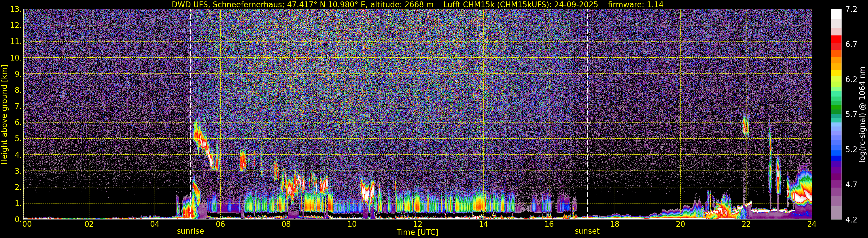Screen dimensions: 868x238
Task: Click the colorbar tick value '4.2'
Action: coord(851,220)
